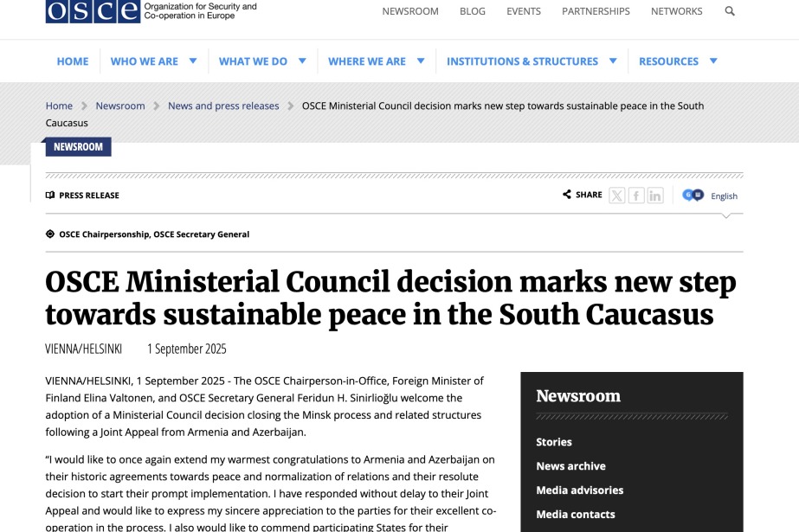The height and width of the screenshot is (532, 799).
Task: Open Stories in the Newsroom sidebar
Action: click(554, 442)
